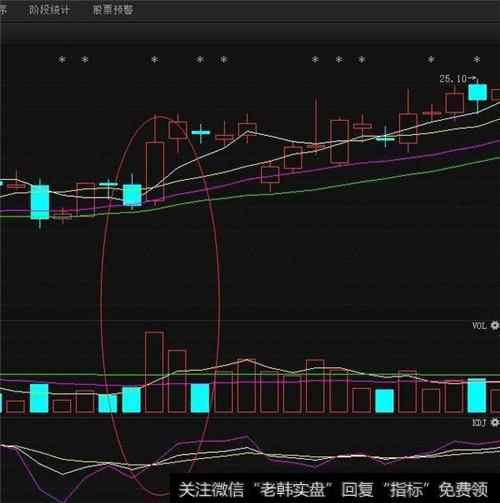Click the 25.10 high price label
Viewport: 500px width, 503px height.
click(453, 79)
